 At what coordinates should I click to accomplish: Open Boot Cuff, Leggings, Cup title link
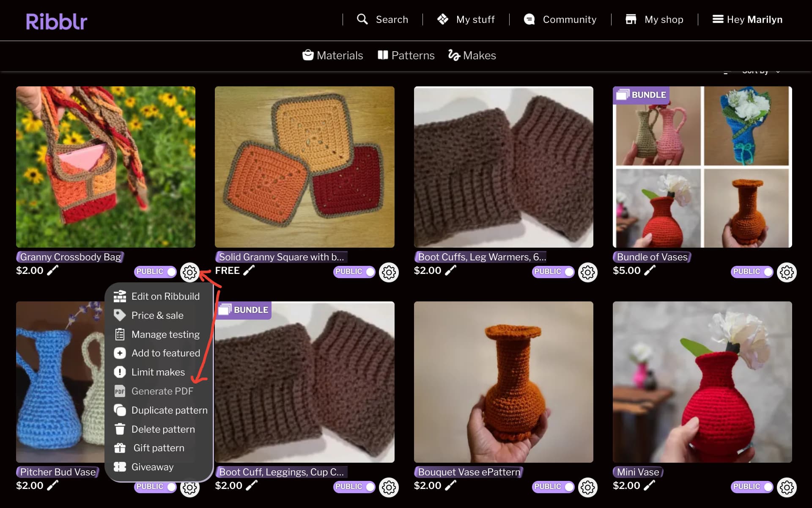(x=281, y=472)
